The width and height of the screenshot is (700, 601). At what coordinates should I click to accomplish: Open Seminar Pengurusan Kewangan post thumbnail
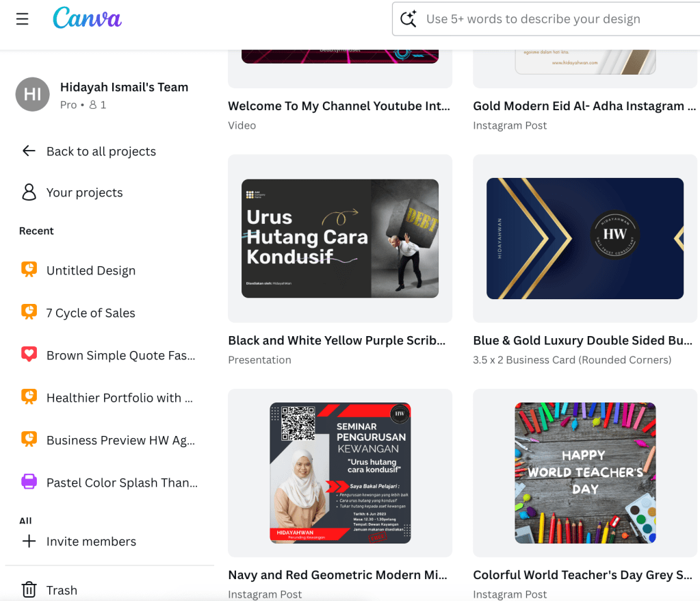tap(340, 473)
